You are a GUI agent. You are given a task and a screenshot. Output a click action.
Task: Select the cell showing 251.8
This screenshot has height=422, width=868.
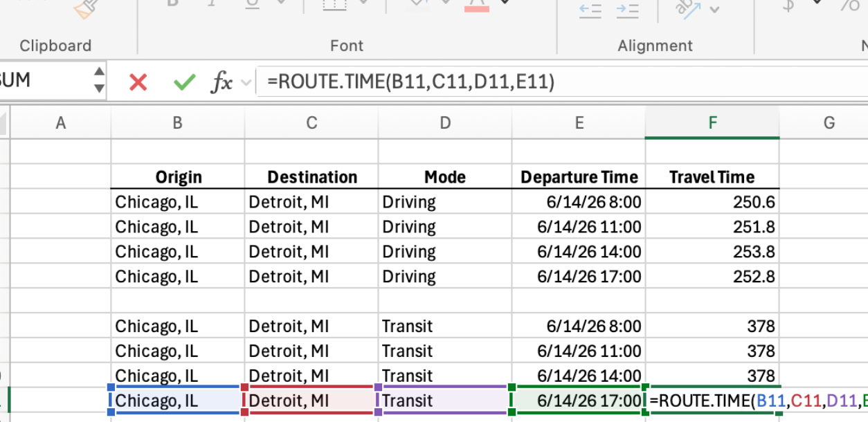click(x=712, y=227)
